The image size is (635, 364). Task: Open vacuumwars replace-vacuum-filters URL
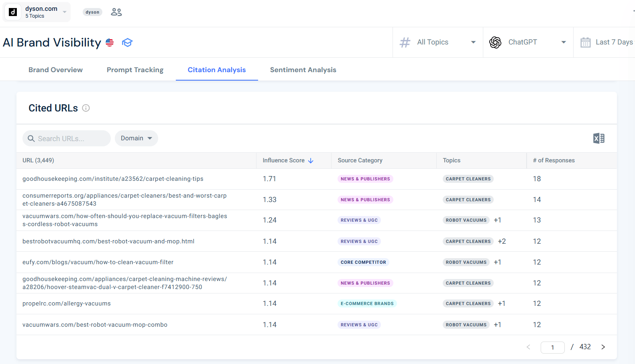click(125, 220)
